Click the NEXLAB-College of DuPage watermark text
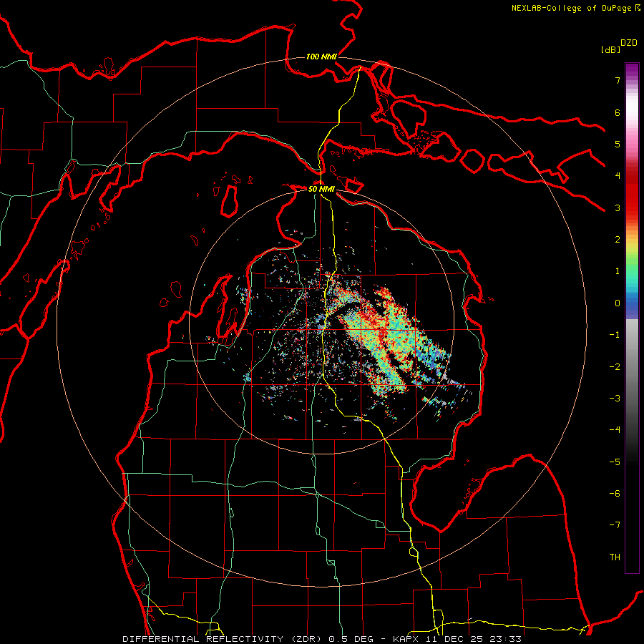 tap(575, 8)
